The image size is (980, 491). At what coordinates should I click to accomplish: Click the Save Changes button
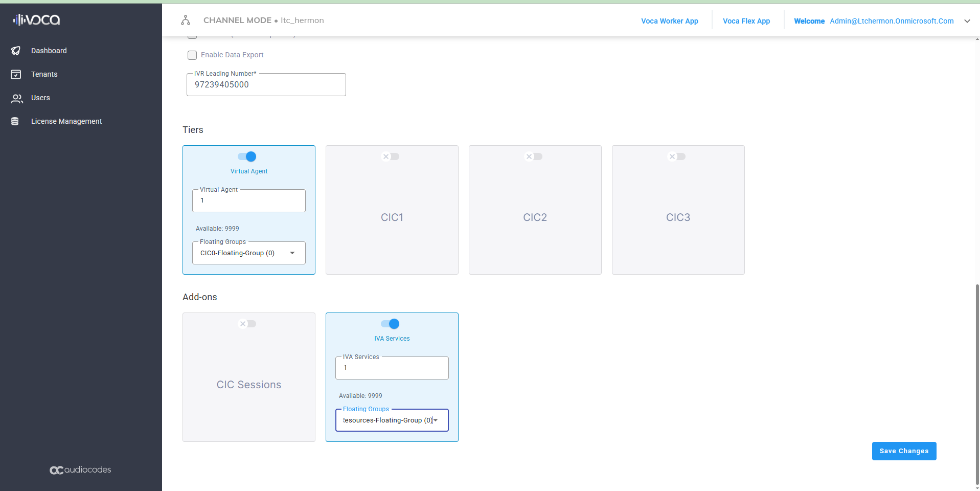pos(904,451)
